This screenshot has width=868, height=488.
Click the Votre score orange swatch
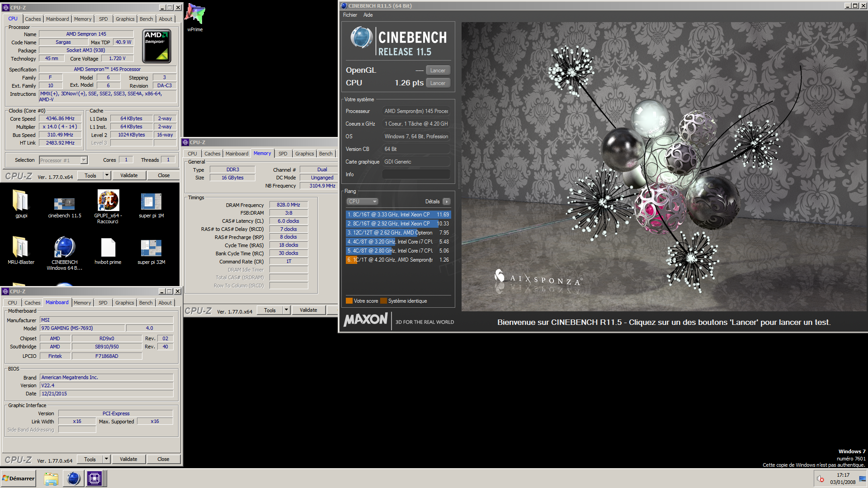[x=349, y=301]
